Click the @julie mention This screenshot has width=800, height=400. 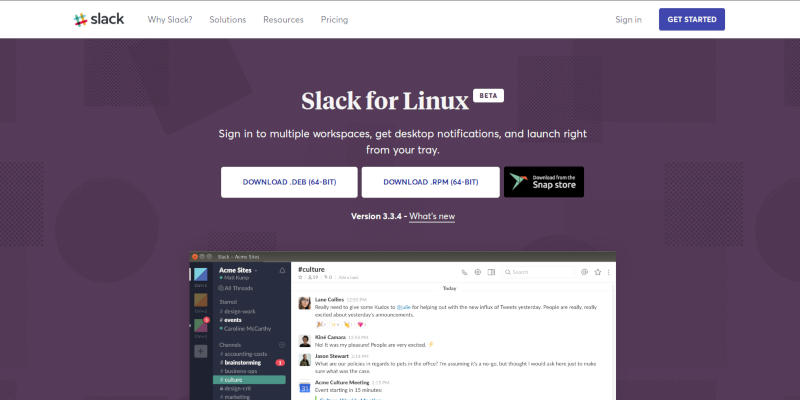[404, 308]
